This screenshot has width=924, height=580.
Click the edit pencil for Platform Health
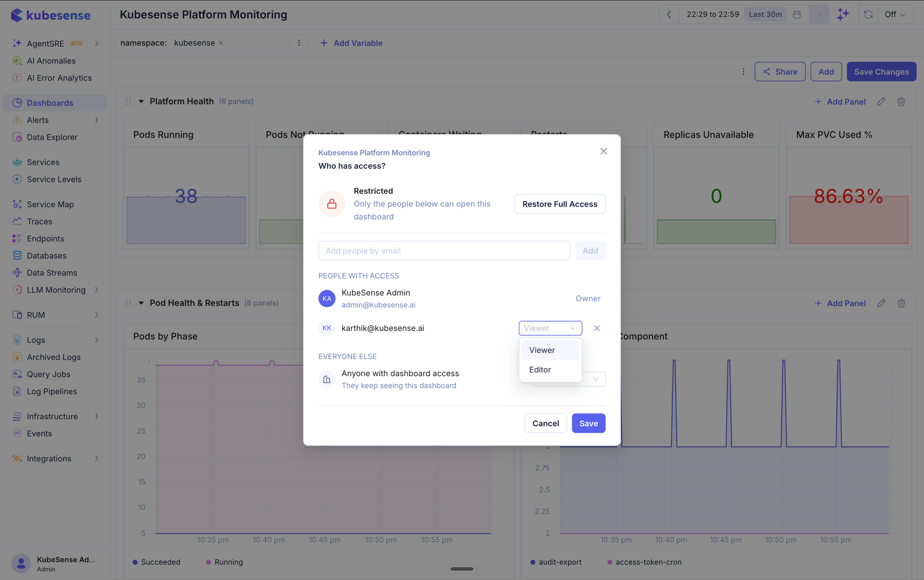tap(881, 101)
